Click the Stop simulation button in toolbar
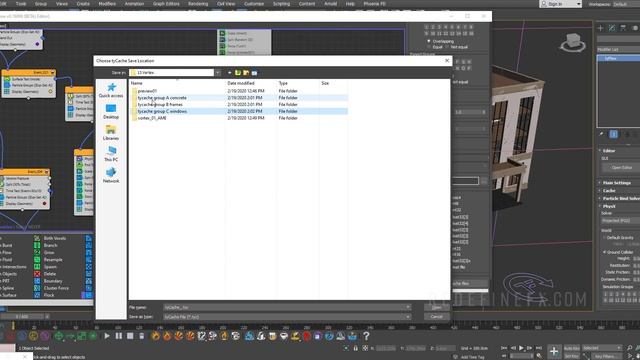This screenshot has height=360, width=640. pyautogui.click(x=130, y=336)
